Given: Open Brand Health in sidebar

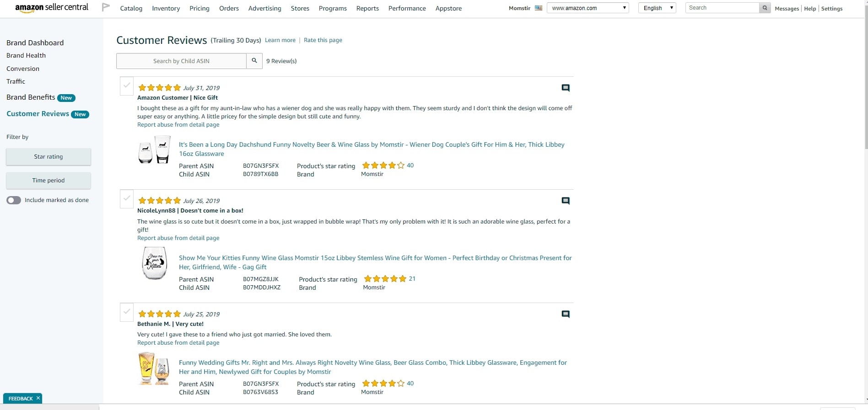Looking at the screenshot, I should tap(26, 55).
